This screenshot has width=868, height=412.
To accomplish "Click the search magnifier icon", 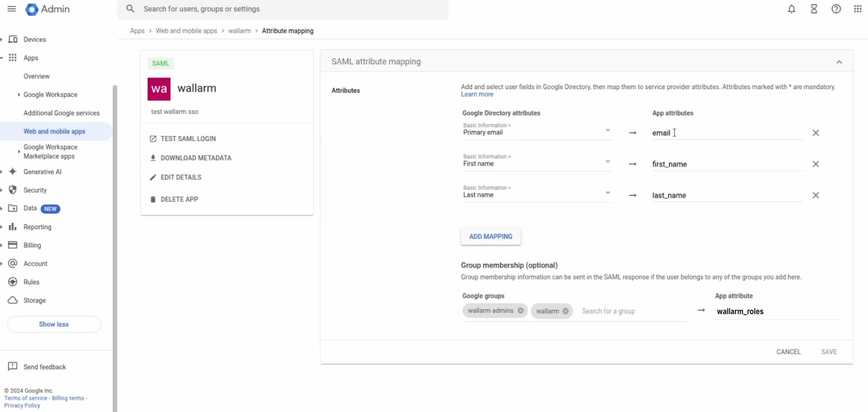I will pos(130,9).
